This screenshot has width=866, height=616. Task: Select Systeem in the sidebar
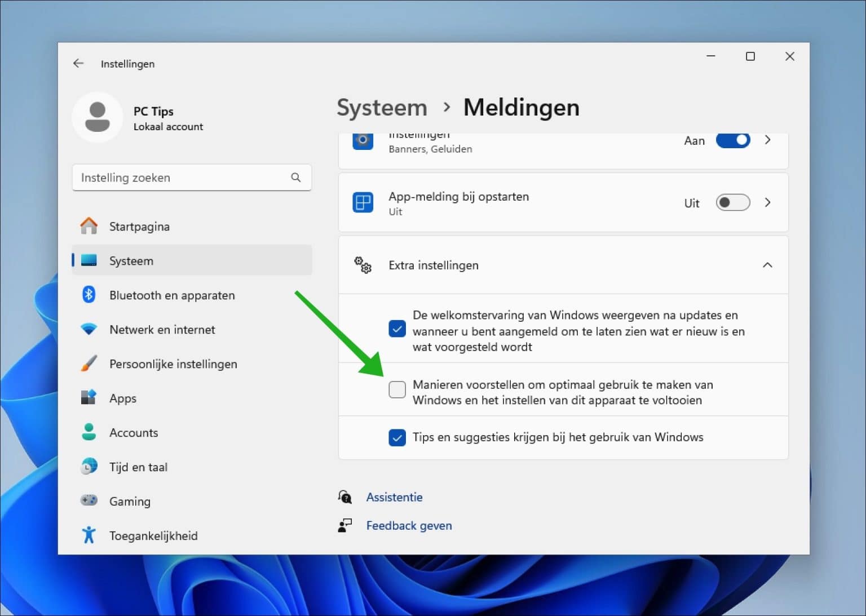click(x=131, y=260)
